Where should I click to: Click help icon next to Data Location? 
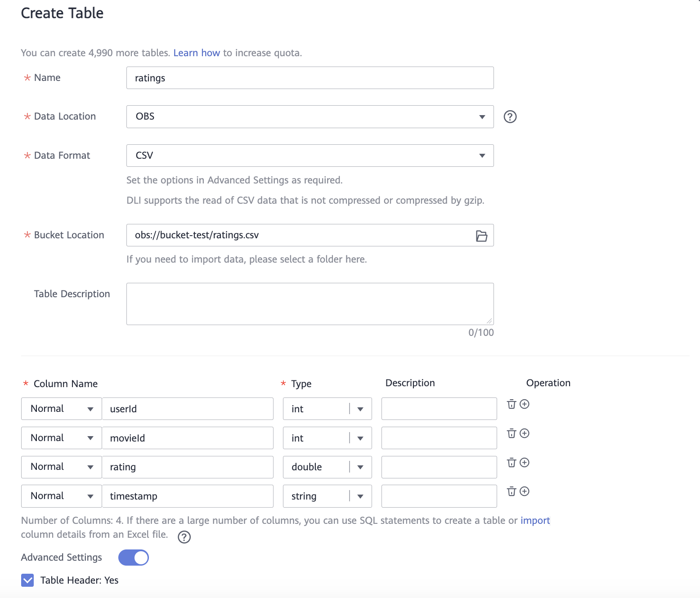click(x=510, y=117)
